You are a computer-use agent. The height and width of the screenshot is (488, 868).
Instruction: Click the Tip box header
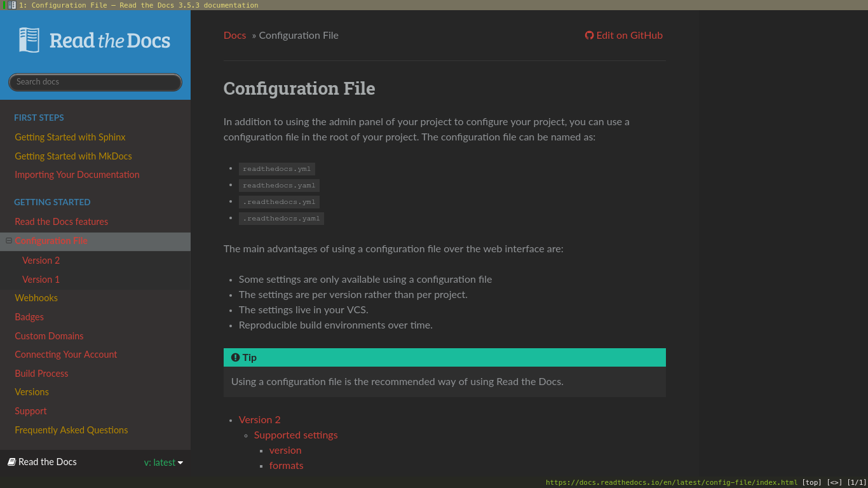coord(445,358)
